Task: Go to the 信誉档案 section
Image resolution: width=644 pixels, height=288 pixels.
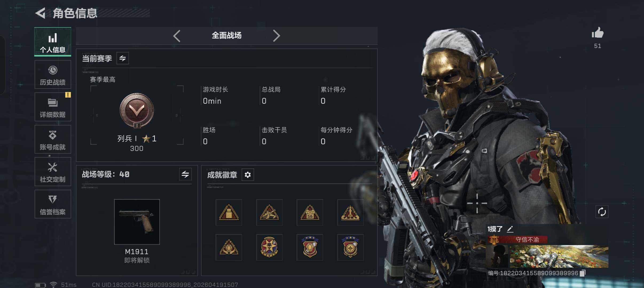Action: (53, 204)
